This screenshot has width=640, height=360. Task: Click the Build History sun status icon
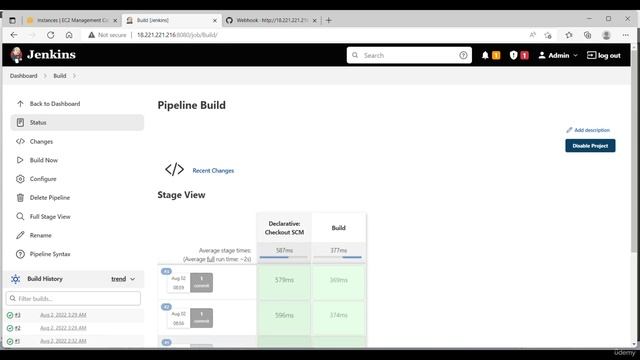[x=16, y=279]
